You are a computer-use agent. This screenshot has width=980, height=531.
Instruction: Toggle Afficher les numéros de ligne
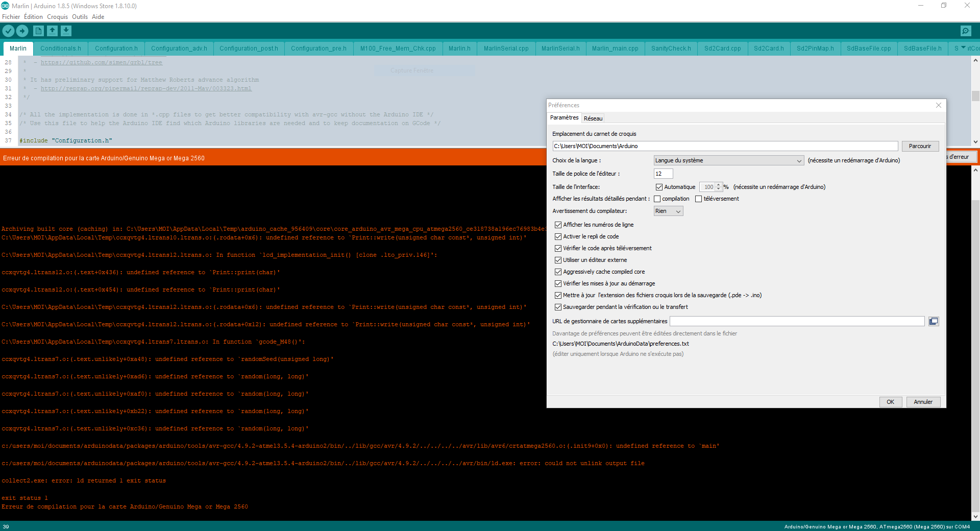click(558, 225)
